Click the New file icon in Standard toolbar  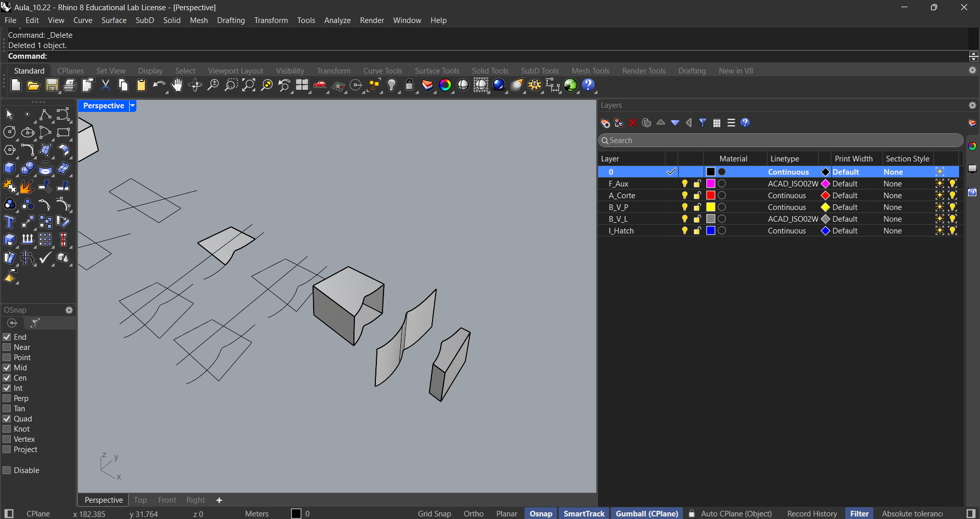[x=16, y=85]
